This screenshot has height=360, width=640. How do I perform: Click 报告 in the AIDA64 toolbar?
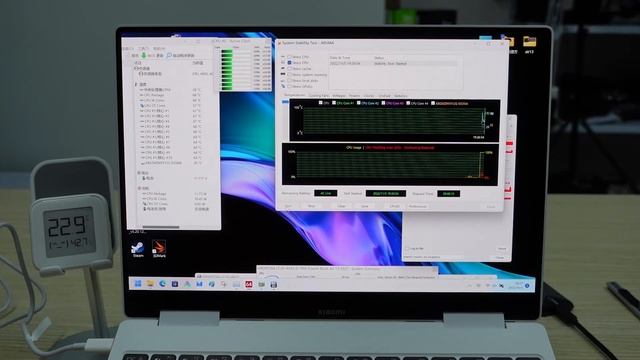136,56
